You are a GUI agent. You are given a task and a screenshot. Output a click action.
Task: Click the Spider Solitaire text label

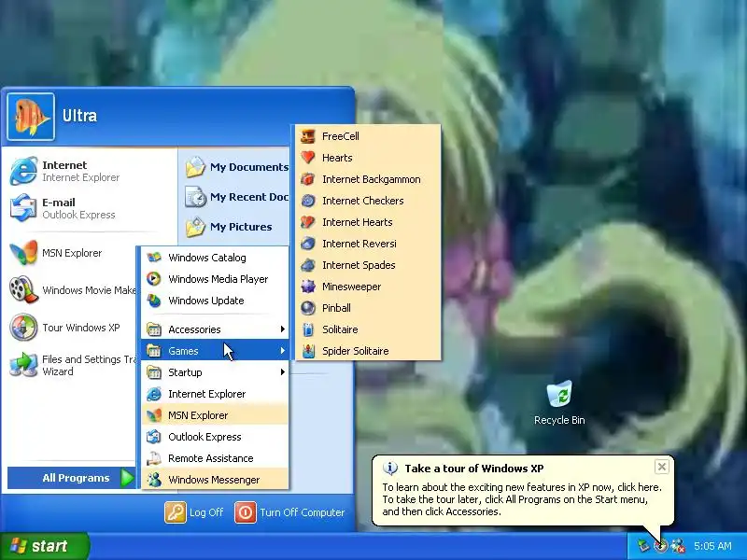pyautogui.click(x=356, y=351)
